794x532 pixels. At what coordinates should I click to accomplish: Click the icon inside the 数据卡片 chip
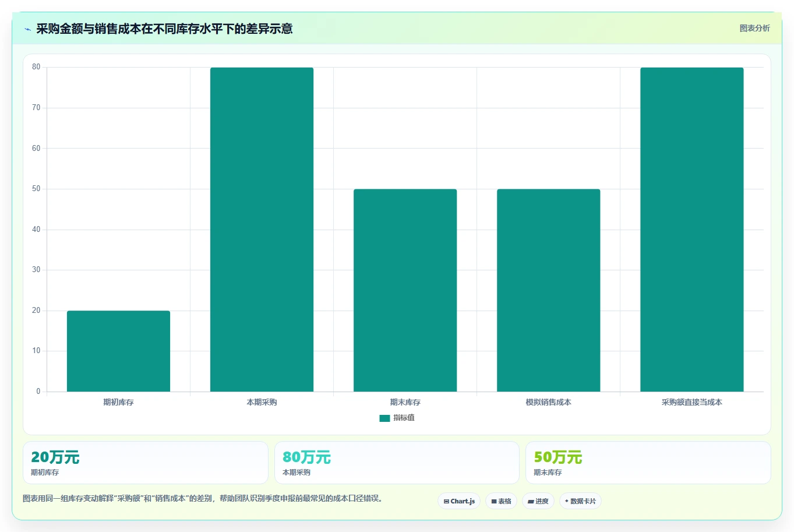click(567, 501)
